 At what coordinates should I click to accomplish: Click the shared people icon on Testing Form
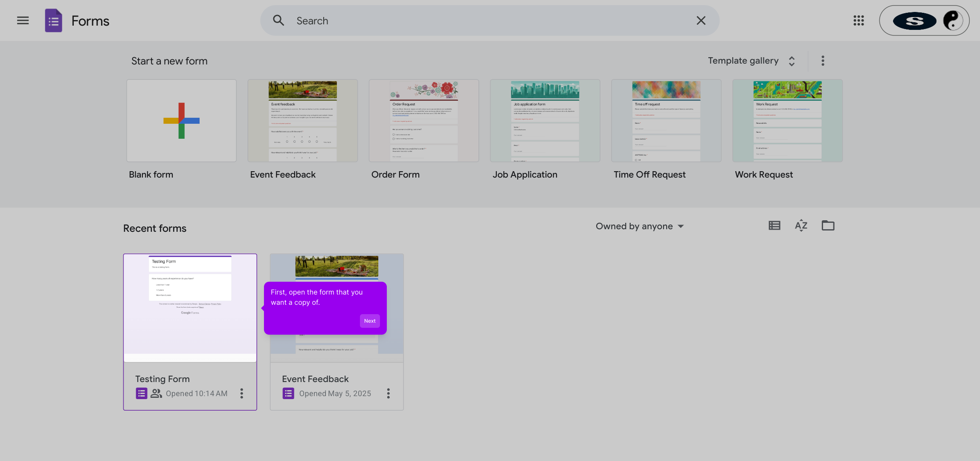pyautogui.click(x=156, y=393)
